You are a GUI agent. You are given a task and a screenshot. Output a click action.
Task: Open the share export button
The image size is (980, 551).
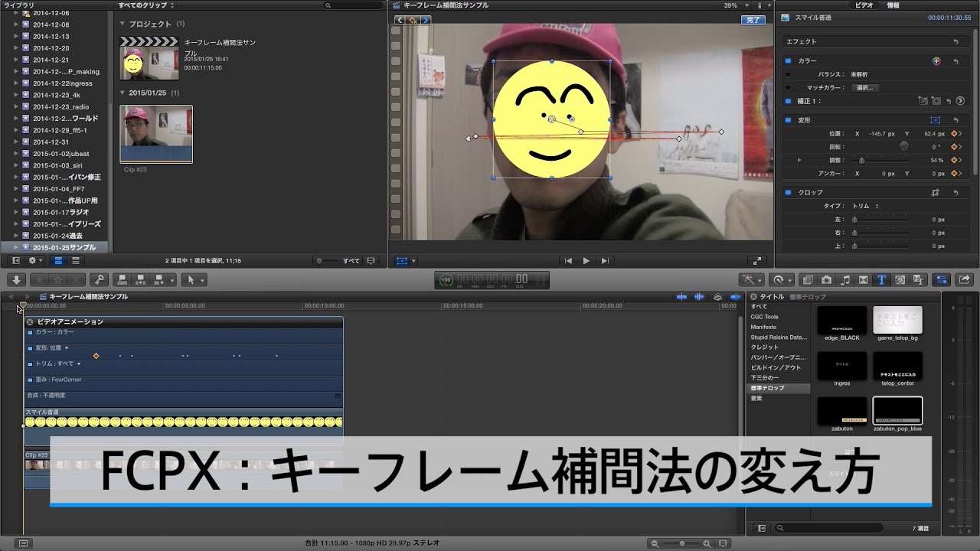[965, 279]
